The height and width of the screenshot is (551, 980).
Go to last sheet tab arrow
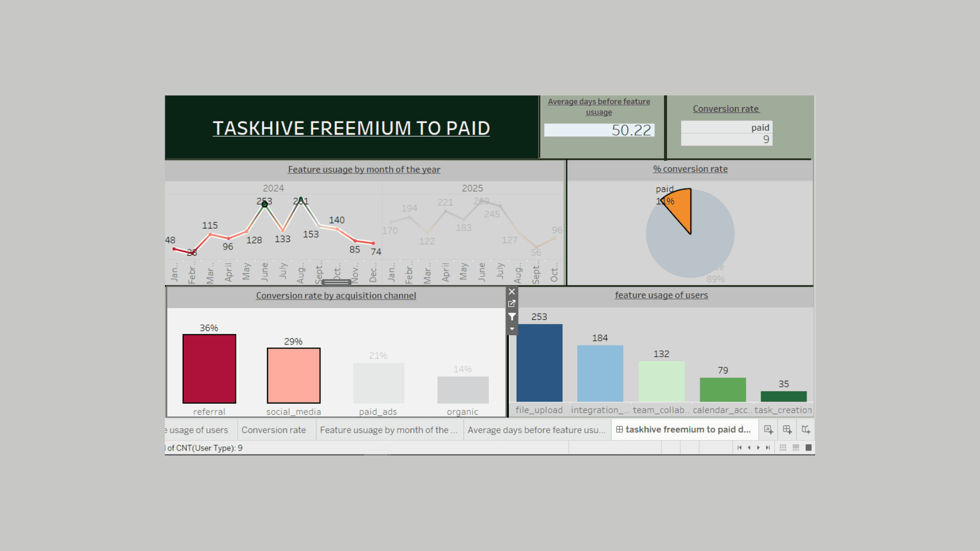tap(768, 447)
